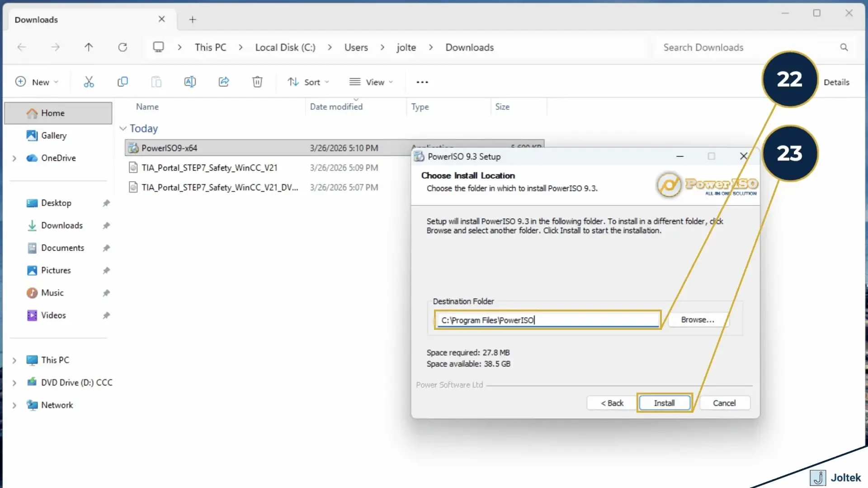The width and height of the screenshot is (868, 488).
Task: Minimize the PowerISO Setup dialog
Action: point(679,156)
